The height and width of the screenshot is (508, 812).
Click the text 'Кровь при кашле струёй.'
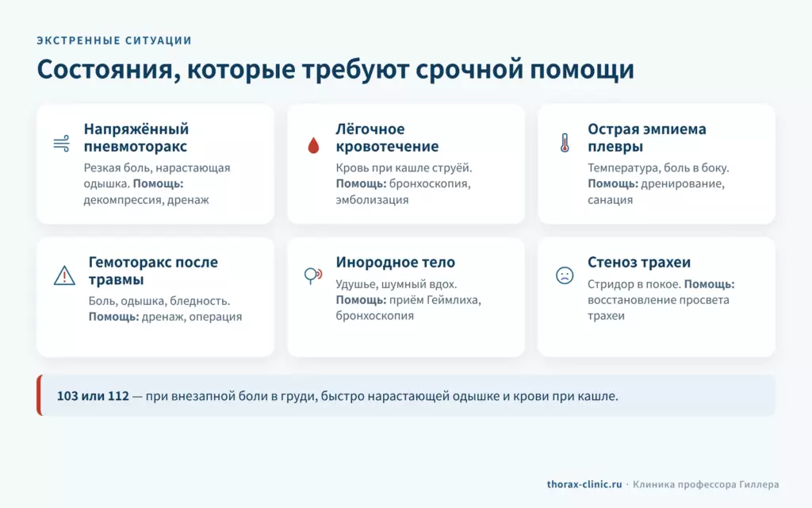point(404,168)
